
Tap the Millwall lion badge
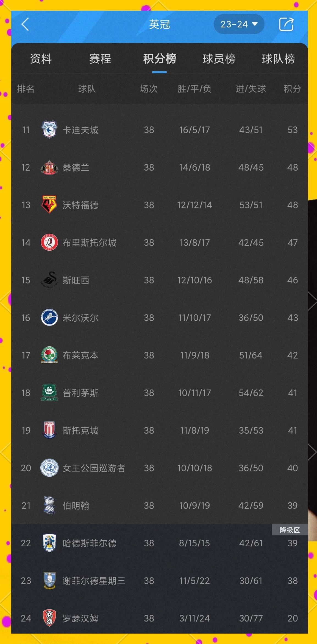49,317
